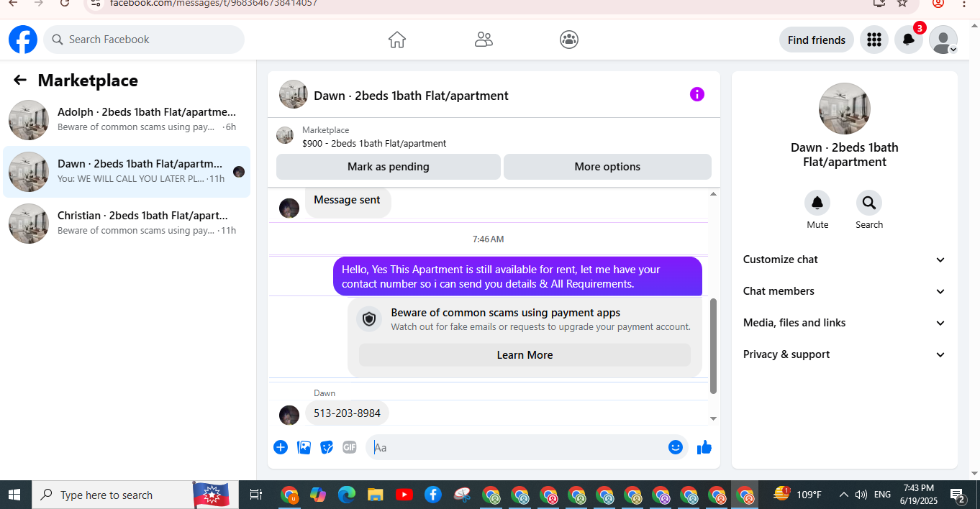This screenshot has width=980, height=509.
Task: Attach a photo using the image icon
Action: [x=304, y=447]
